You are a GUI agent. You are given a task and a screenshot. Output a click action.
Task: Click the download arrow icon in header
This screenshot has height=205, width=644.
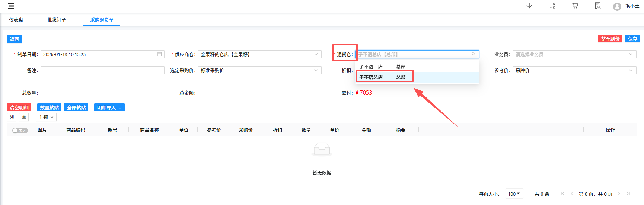coord(529,6)
